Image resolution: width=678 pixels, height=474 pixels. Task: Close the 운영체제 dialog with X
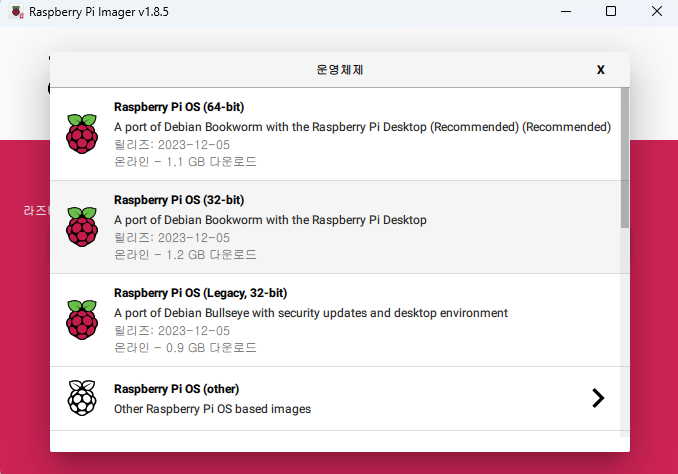[601, 70]
